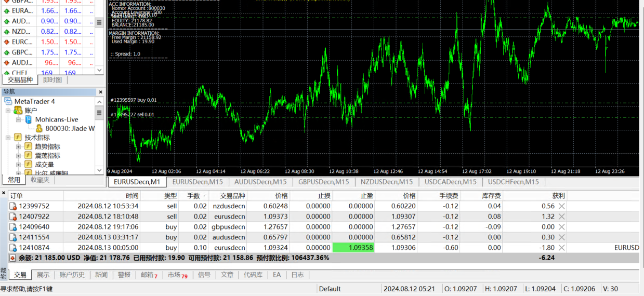Click the balance row icon beside 余额
Image resolution: width=644 pixels, height=296 pixels.
click(x=13, y=258)
